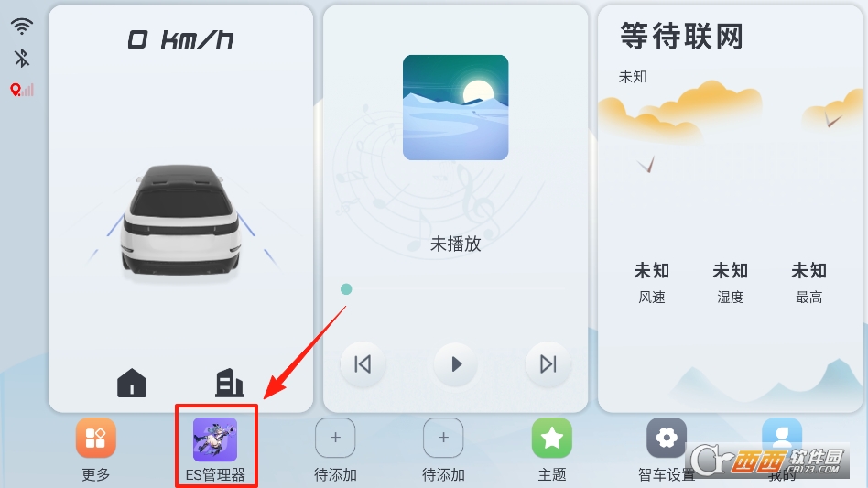This screenshot has width=868, height=488.
Task: Skip to next track
Action: pos(548,364)
